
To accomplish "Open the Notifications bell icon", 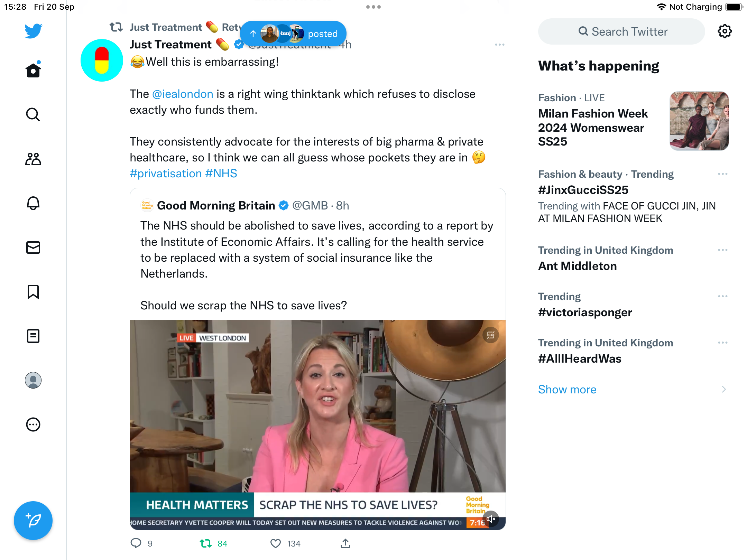I will coord(33,203).
